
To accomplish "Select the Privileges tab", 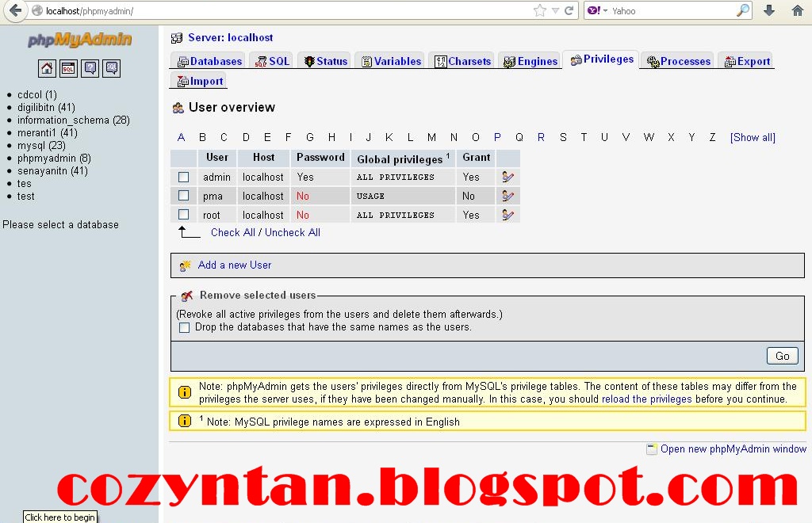I will click(x=602, y=59).
